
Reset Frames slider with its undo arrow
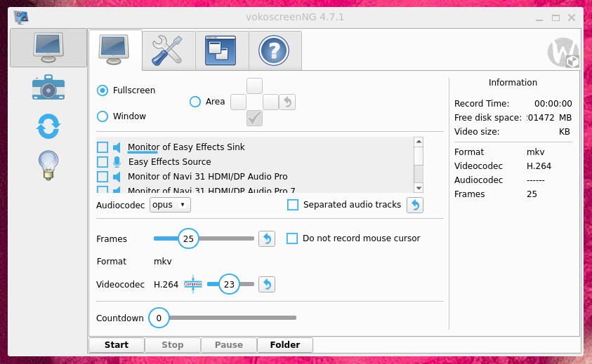click(267, 239)
